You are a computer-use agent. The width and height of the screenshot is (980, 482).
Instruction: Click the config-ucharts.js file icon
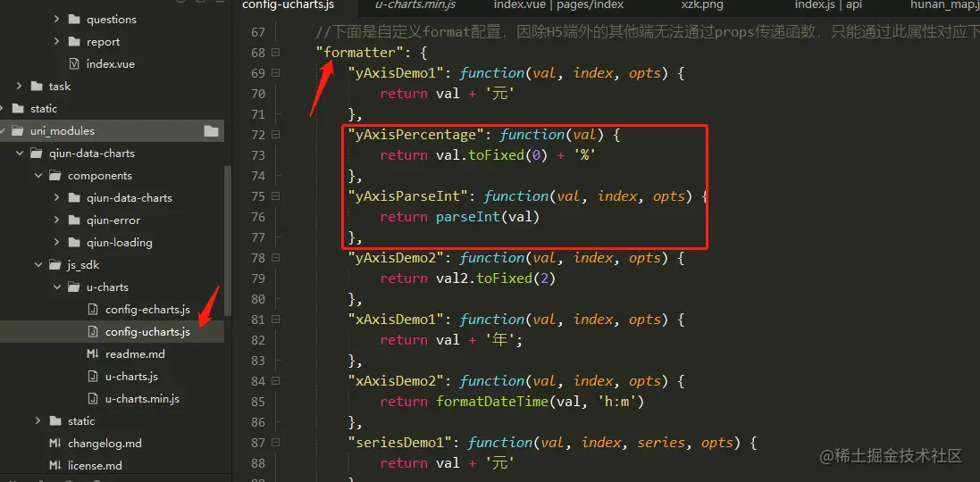[93, 331]
